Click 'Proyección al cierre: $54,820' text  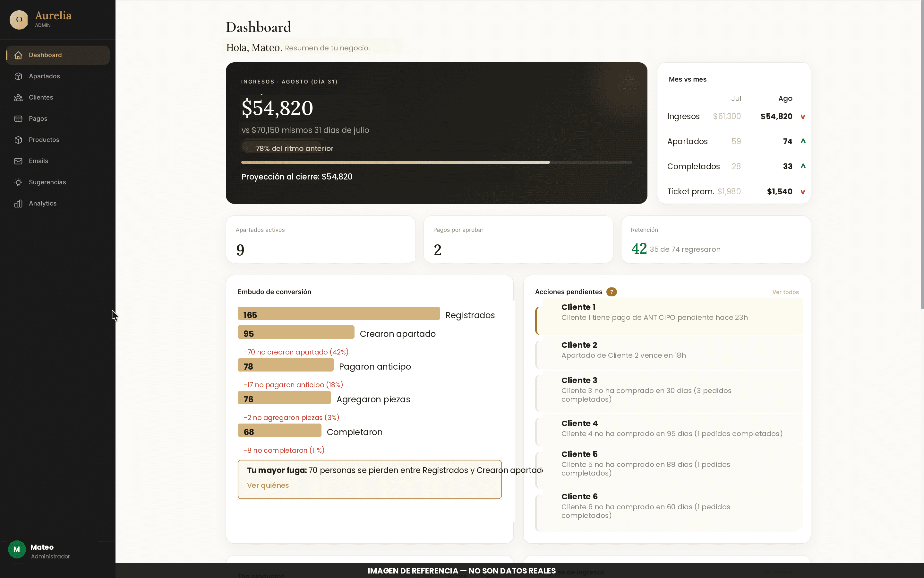[x=297, y=177]
